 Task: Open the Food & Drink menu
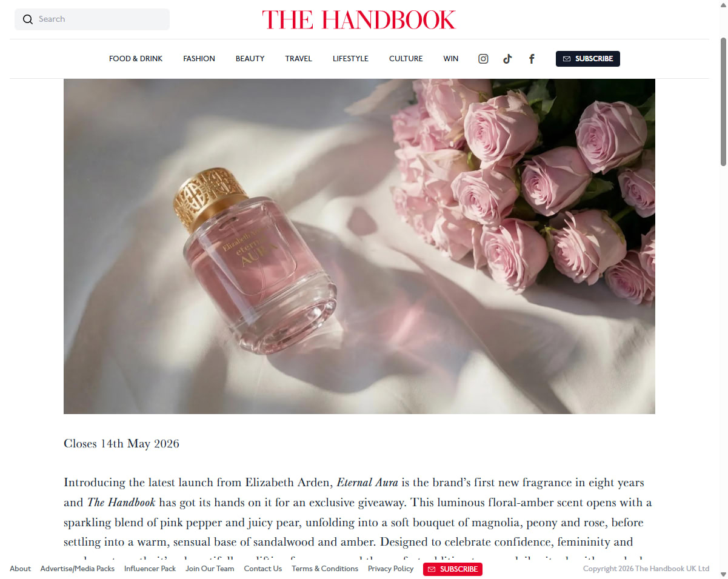click(136, 59)
